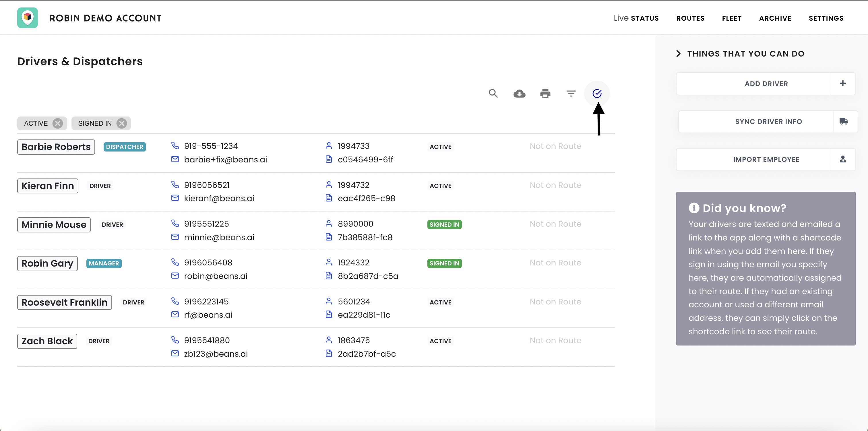The height and width of the screenshot is (431, 868).
Task: Click the ADD DRIVER button
Action: pos(766,84)
